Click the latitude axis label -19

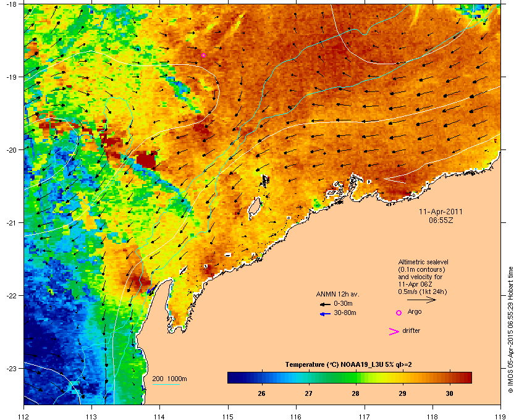coord(12,77)
